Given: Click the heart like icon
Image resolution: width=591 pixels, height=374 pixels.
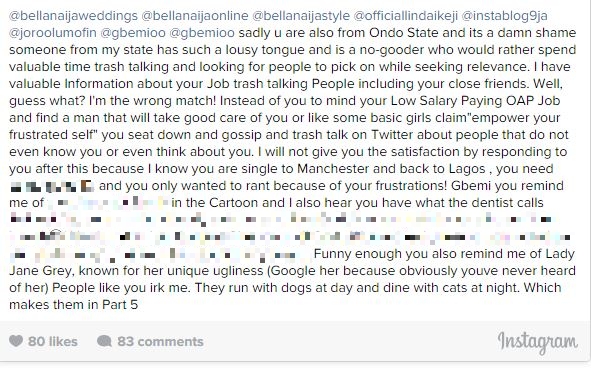Looking at the screenshot, I should pos(16,341).
